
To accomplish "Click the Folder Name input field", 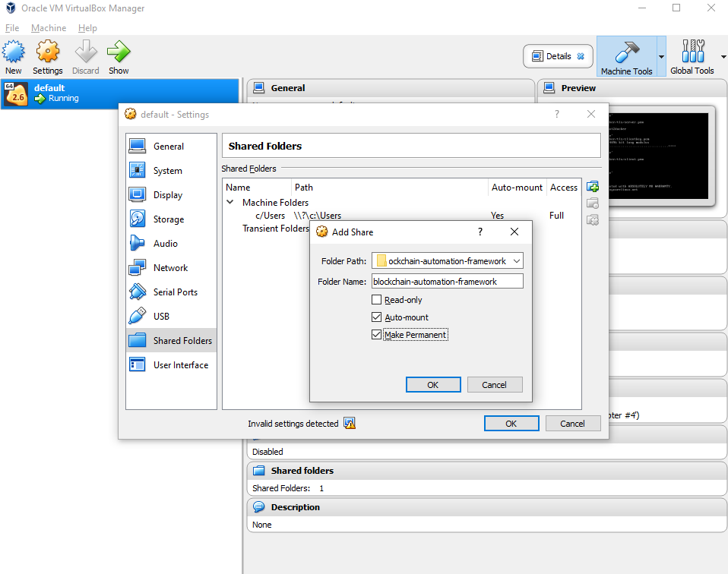I will [x=447, y=281].
